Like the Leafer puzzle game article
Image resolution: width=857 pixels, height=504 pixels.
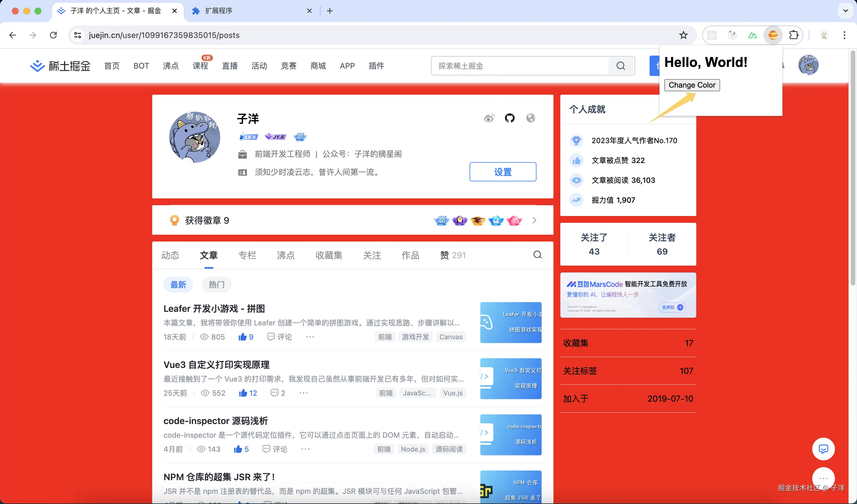(x=243, y=337)
